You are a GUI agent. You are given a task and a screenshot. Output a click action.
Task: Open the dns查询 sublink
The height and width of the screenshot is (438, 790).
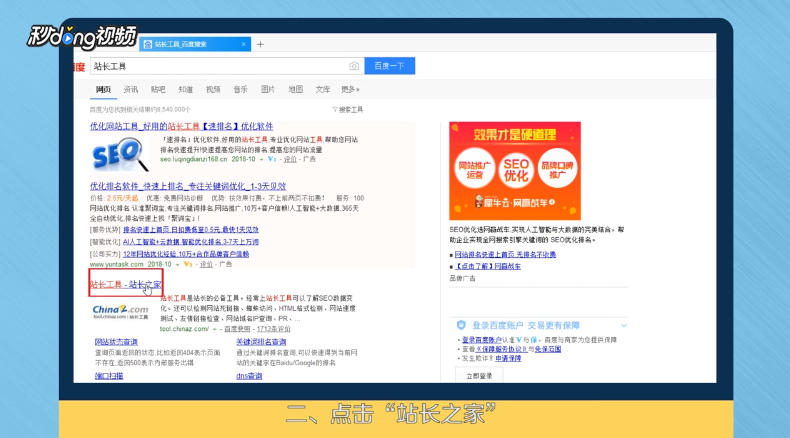pos(249,376)
